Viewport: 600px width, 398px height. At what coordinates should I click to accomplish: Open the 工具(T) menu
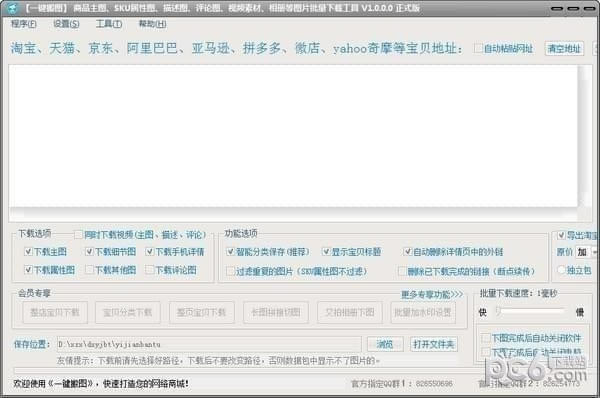click(x=109, y=24)
